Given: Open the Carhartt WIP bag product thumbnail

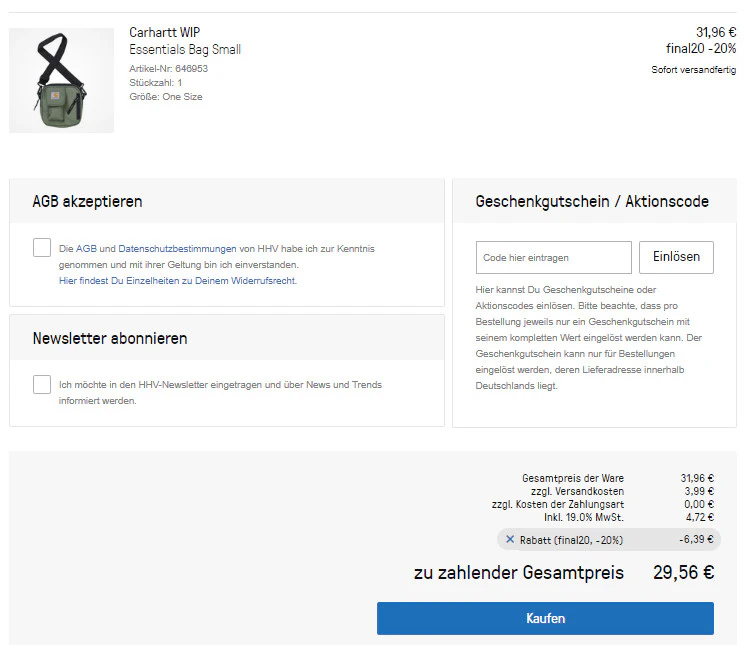Looking at the screenshot, I should click(x=61, y=80).
